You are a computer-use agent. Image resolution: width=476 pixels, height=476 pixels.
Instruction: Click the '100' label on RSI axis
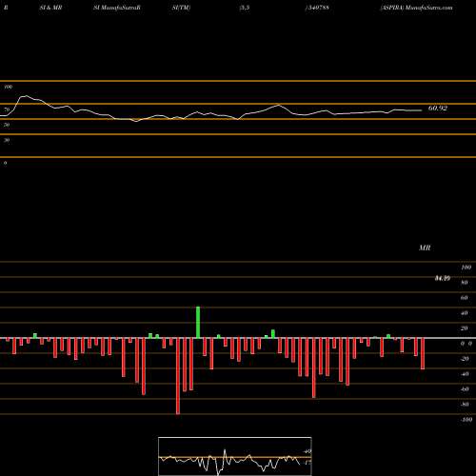coord(8,87)
